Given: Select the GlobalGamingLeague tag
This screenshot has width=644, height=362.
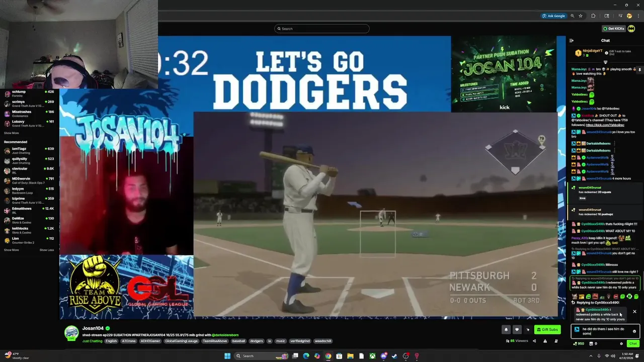Looking at the screenshot, I should click(182, 341).
